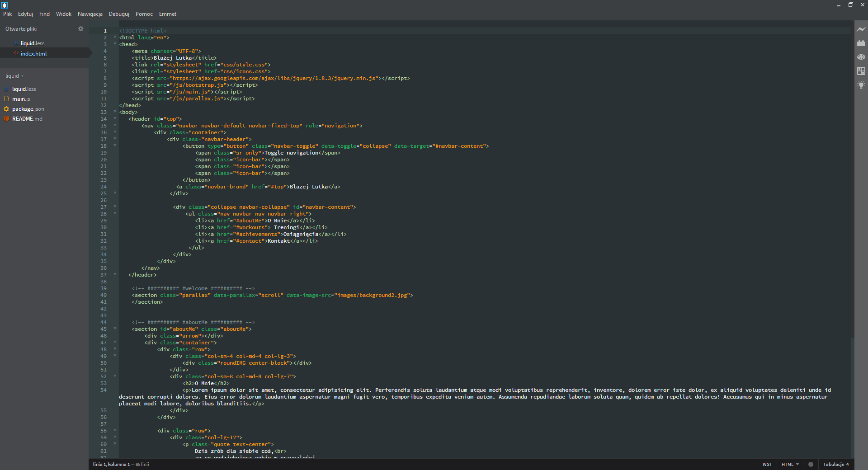This screenshot has width=868, height=470.
Task: Open the theme palette icon in the sidebar
Action: click(x=861, y=57)
